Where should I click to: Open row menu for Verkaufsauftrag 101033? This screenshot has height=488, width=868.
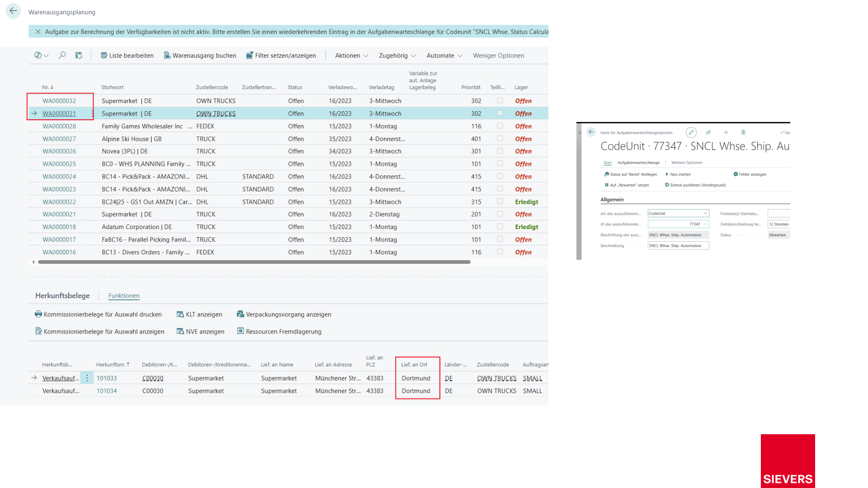(x=87, y=378)
